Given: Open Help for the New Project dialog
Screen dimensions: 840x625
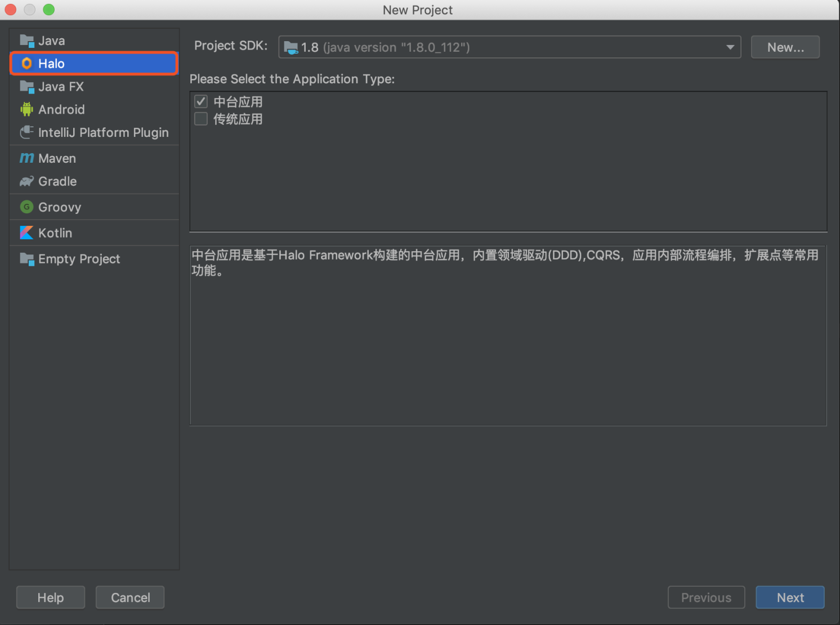Looking at the screenshot, I should (x=51, y=597).
